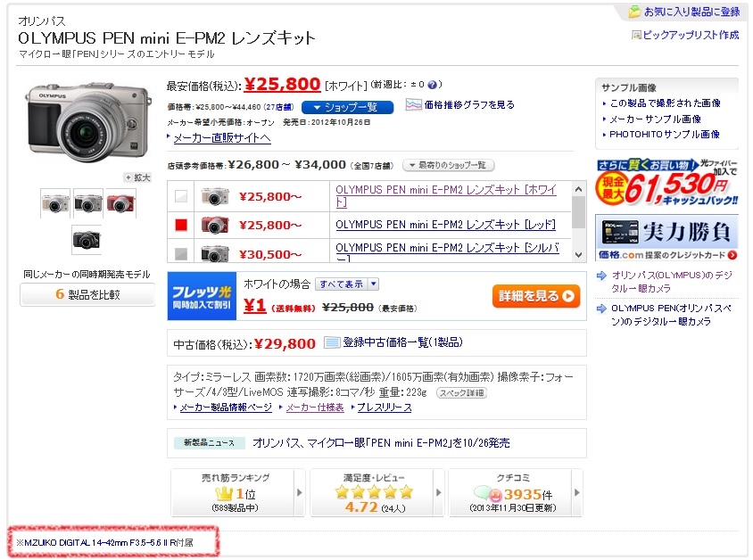The height and width of the screenshot is (560, 753).
Task: Open the 最寄りのショップ一覧 dropdown
Action: click(448, 166)
